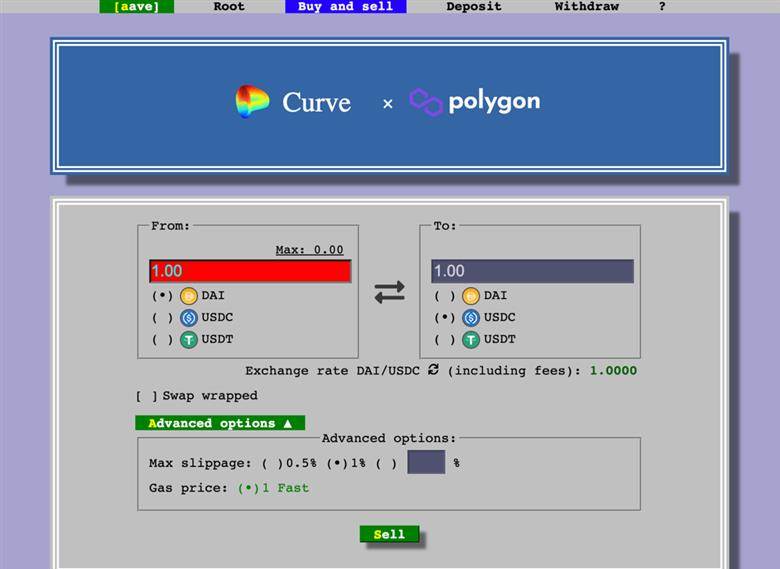Select USDT radio in From box
This screenshot has width=780, height=569.
pyautogui.click(x=162, y=340)
